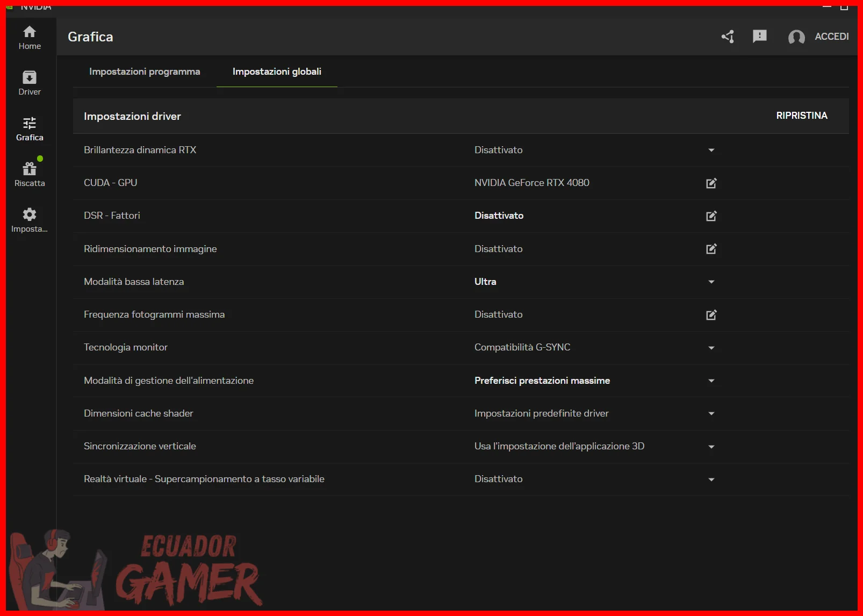Screen dimensions: 863x616
Task: Click the DSR - Fattori label
Action: 112,216
